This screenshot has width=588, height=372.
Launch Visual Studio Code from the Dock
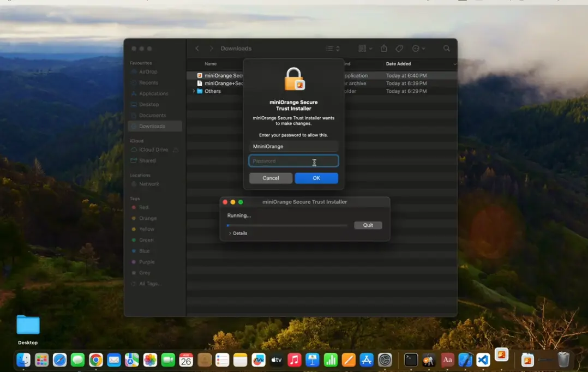482,360
